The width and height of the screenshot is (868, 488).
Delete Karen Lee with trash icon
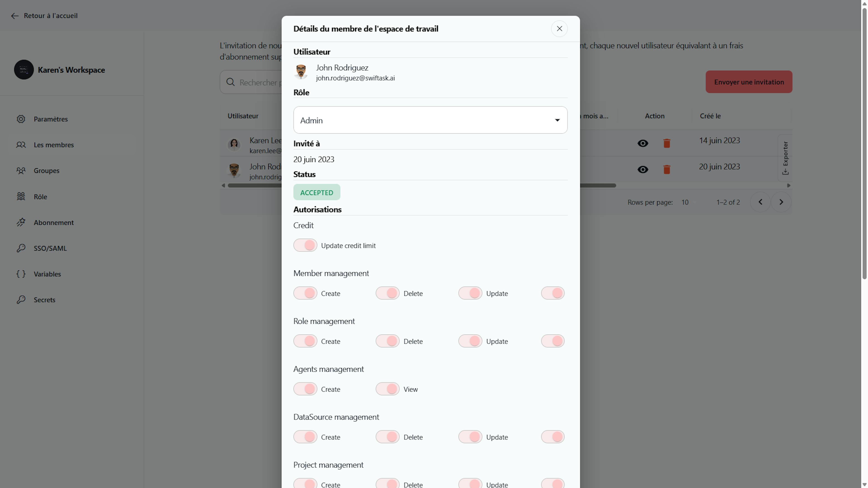pyautogui.click(x=667, y=143)
